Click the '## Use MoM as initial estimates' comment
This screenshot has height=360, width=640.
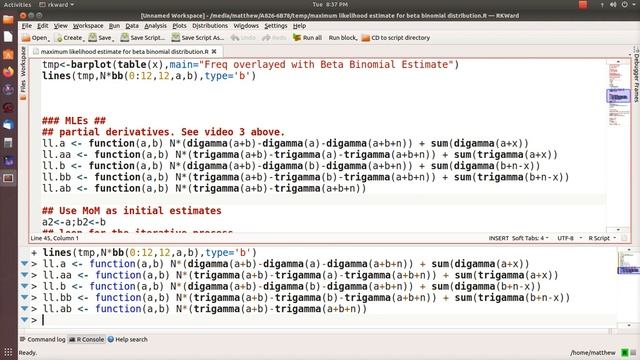132,211
